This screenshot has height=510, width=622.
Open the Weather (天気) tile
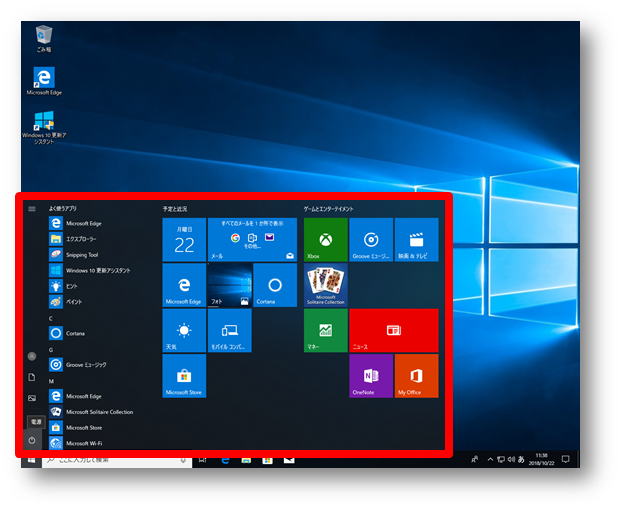coord(184,331)
